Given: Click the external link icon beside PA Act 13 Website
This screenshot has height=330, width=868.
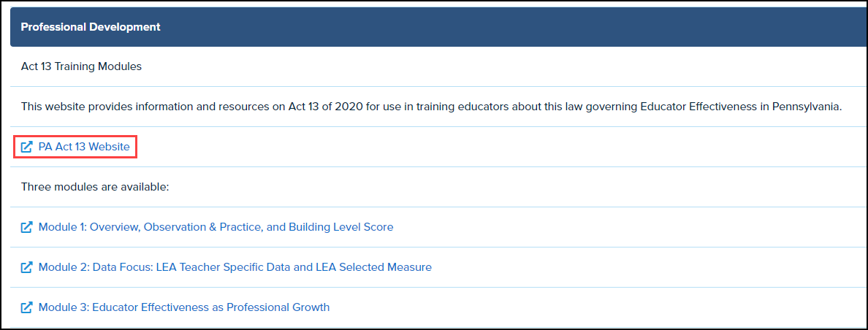Looking at the screenshot, I should click(26, 147).
